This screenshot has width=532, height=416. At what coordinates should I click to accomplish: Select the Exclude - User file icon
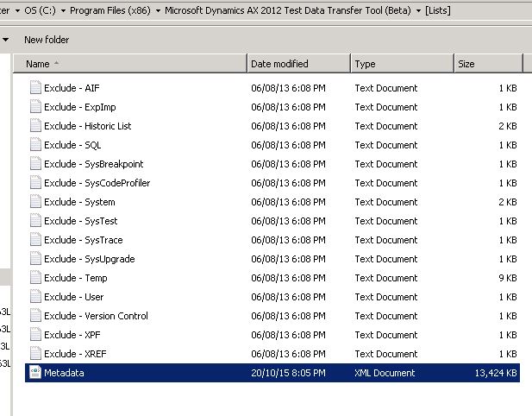point(35,297)
